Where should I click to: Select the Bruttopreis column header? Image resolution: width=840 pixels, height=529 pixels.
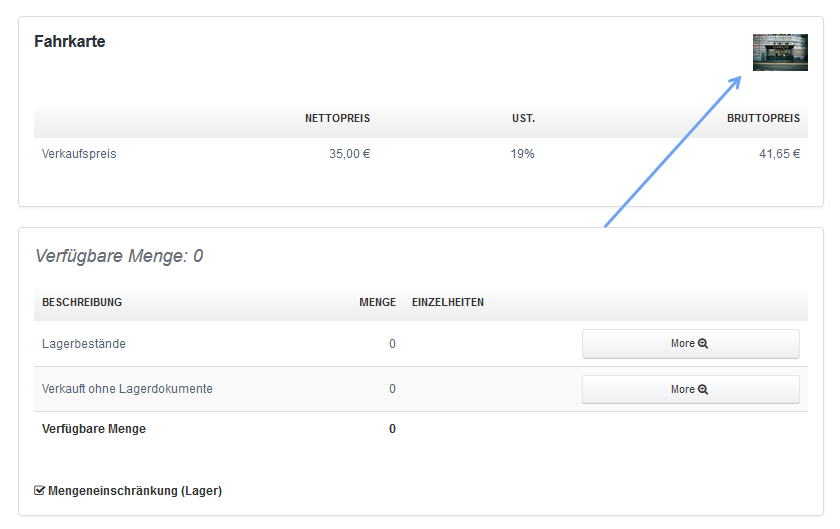tap(763, 119)
